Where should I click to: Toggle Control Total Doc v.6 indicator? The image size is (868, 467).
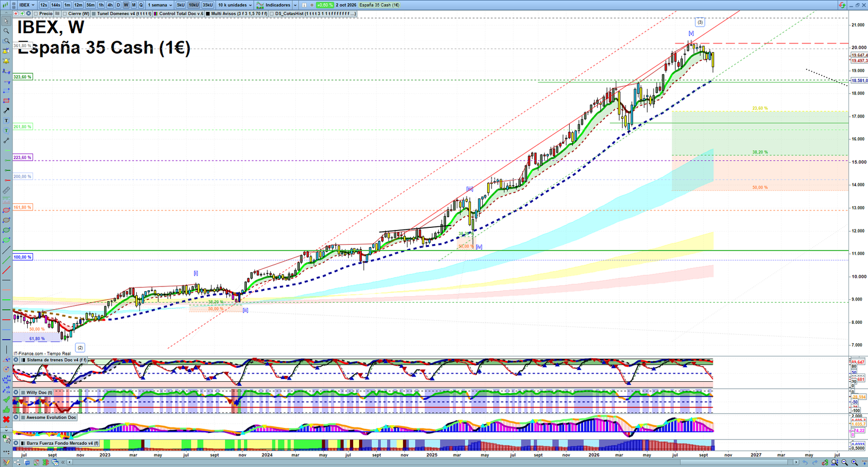(156, 14)
